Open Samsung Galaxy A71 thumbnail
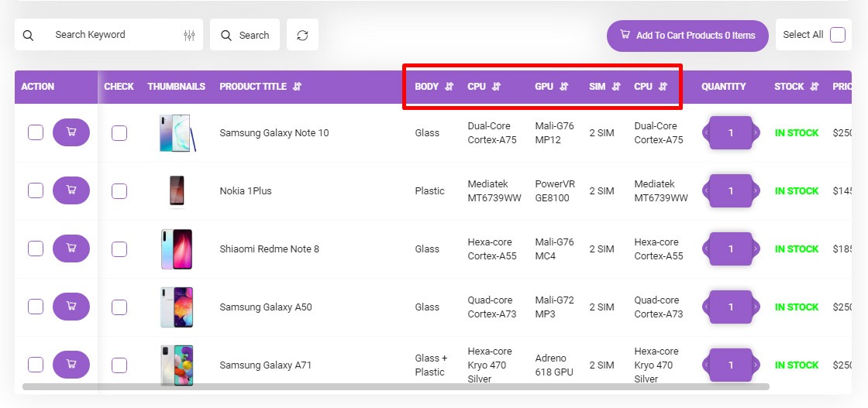868x408 pixels. [x=177, y=365]
